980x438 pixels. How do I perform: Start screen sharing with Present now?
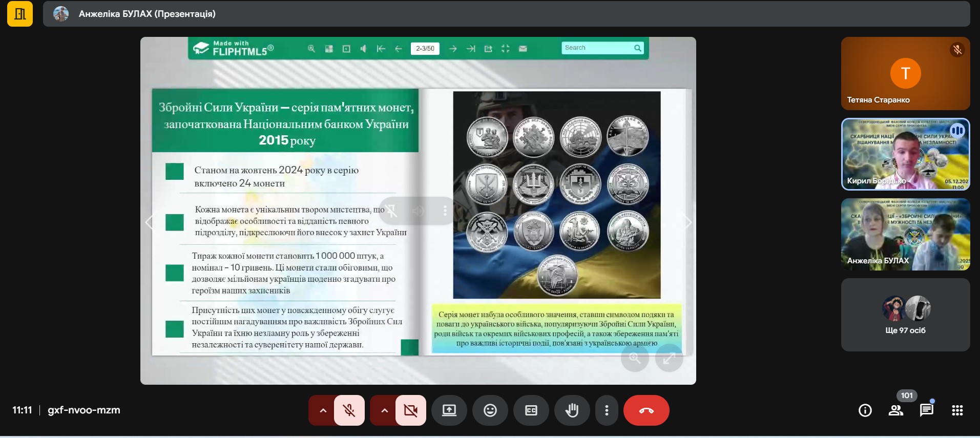pos(449,410)
